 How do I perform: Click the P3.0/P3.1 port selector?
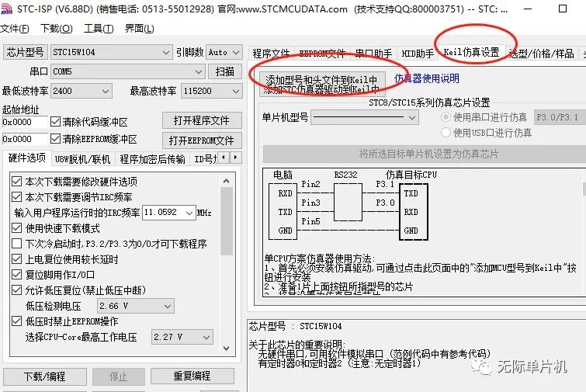[x=560, y=117]
